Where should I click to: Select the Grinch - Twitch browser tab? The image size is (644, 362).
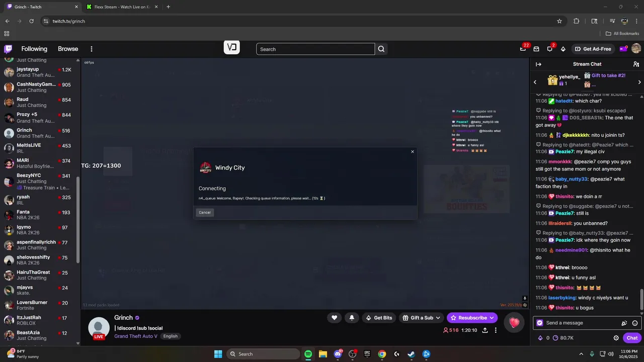[x=42, y=7]
